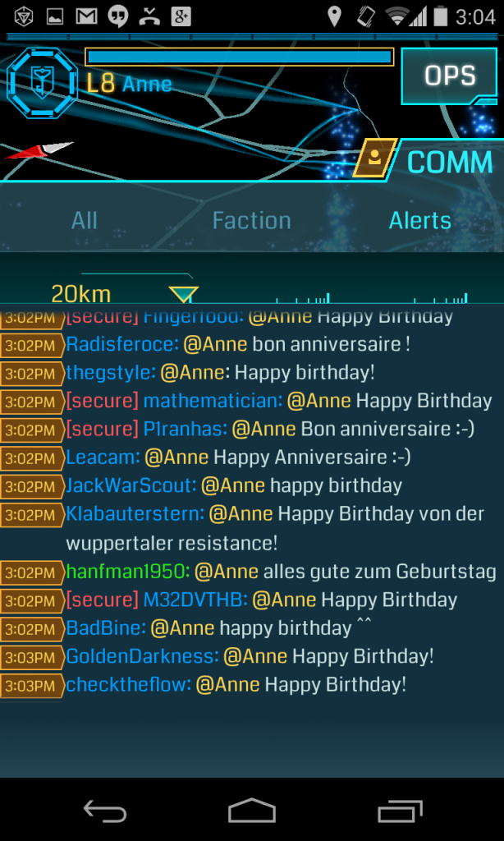Tap the Android home button
Image resolution: width=504 pixels, height=841 pixels.
[251, 811]
